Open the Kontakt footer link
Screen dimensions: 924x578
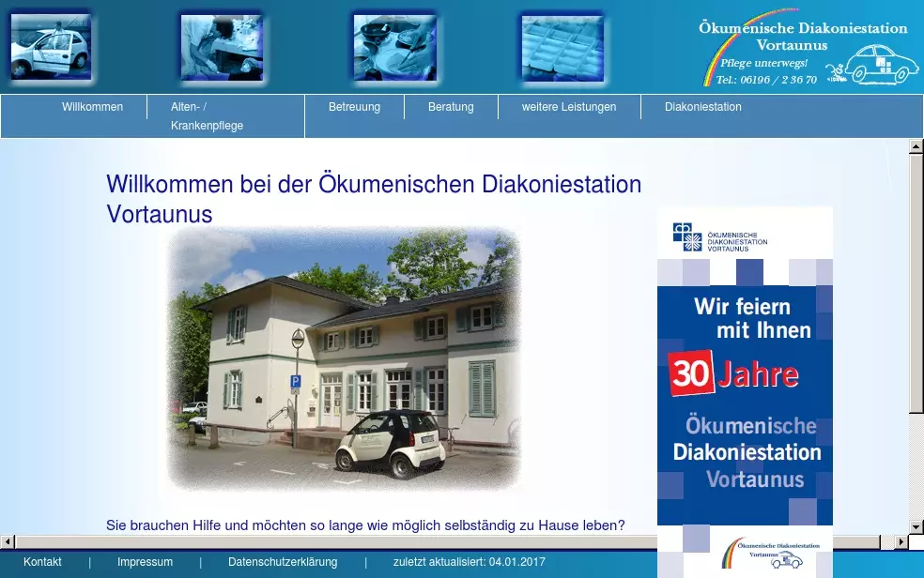42,562
